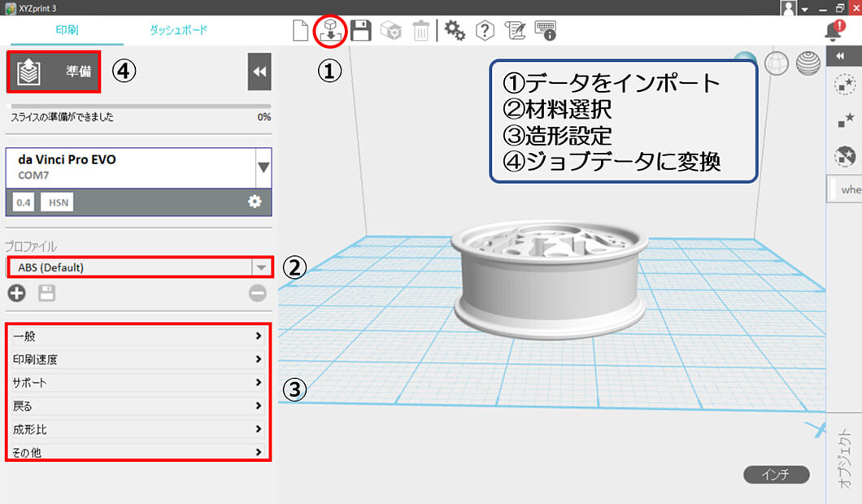The width and height of the screenshot is (862, 504).
Task: Toggle the インチ unit button
Action: click(777, 474)
